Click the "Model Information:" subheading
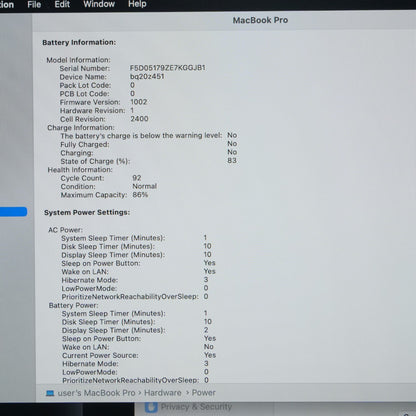Screen dimensions: 416x416 tap(78, 60)
